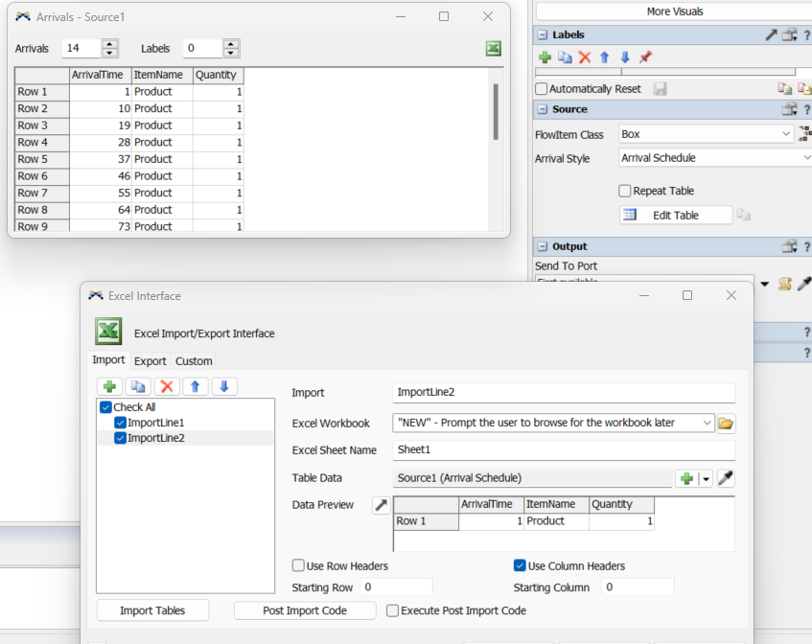
Task: Switch to the Export tab
Action: coord(150,361)
